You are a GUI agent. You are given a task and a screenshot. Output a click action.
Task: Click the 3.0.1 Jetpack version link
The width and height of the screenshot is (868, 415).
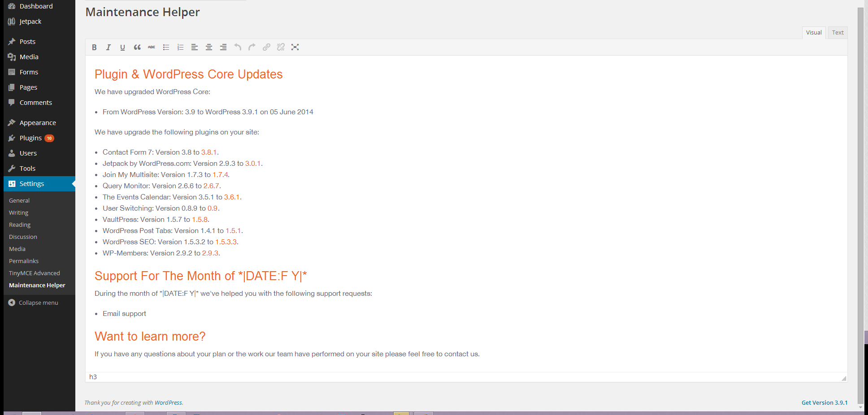pos(253,164)
